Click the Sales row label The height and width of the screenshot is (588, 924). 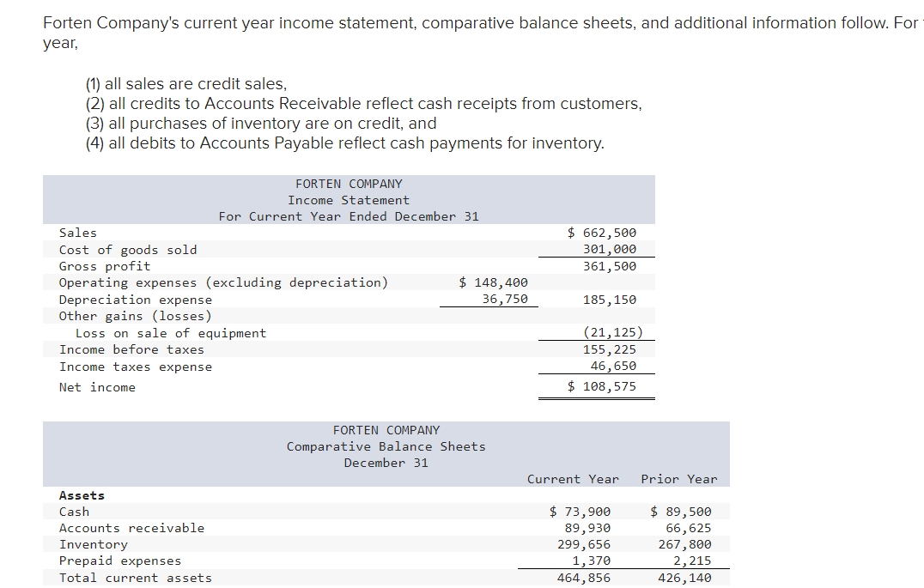[78, 233]
